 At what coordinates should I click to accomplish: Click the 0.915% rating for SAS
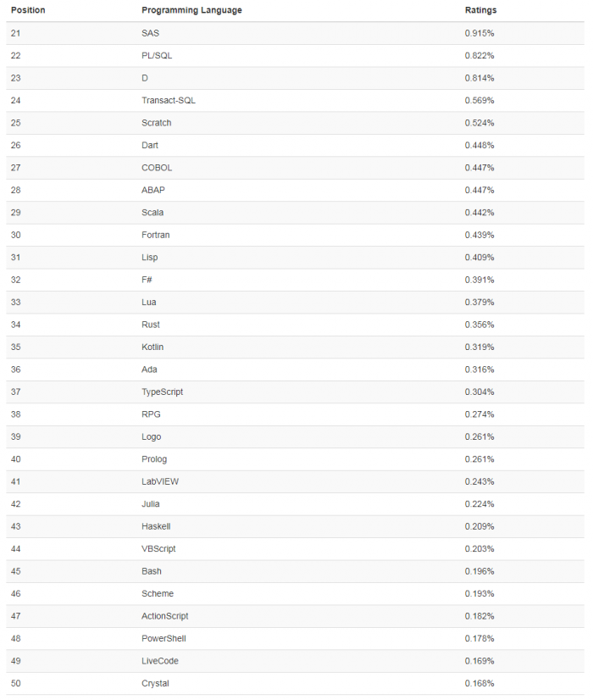tap(479, 33)
